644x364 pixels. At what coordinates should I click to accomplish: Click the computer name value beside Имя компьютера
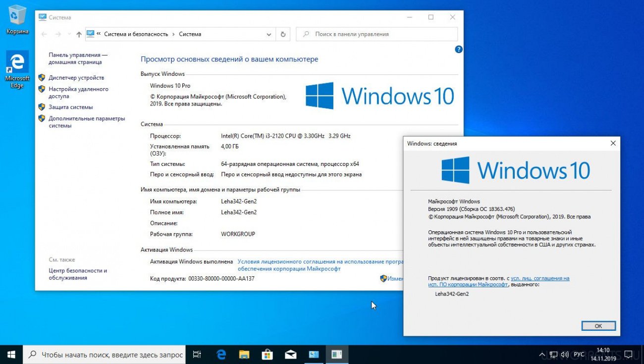pos(239,201)
